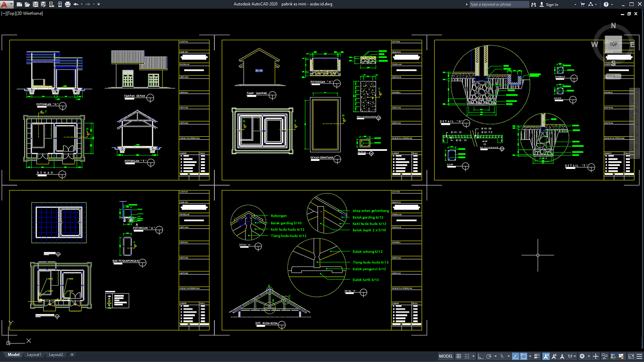Toggle Show annotation objects icon
The image size is (644, 362).
click(546, 356)
